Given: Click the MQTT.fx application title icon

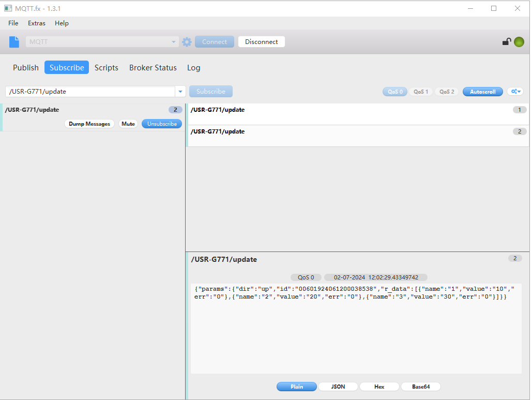Looking at the screenshot, I should click(8, 8).
